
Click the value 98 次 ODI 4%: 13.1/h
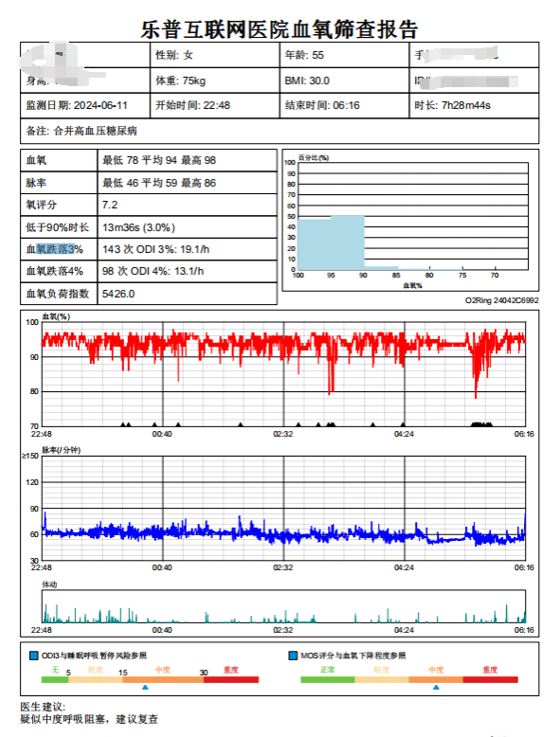tap(153, 271)
